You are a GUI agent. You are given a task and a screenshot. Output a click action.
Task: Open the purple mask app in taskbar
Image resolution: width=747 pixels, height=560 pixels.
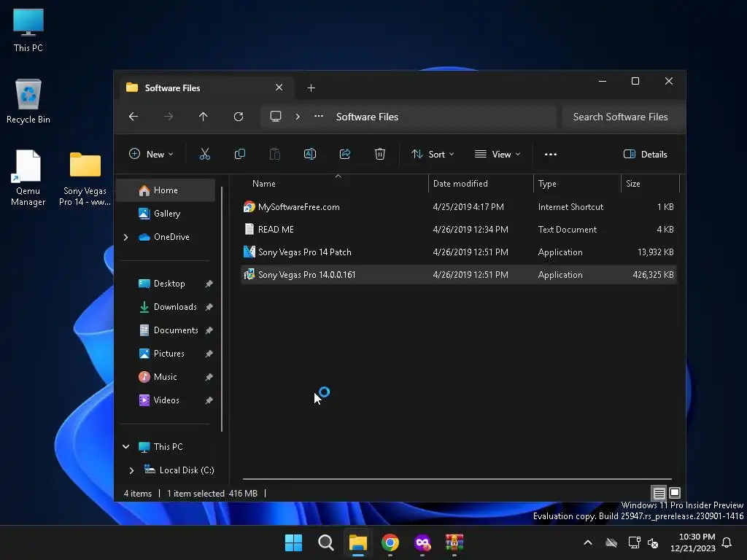(x=422, y=542)
